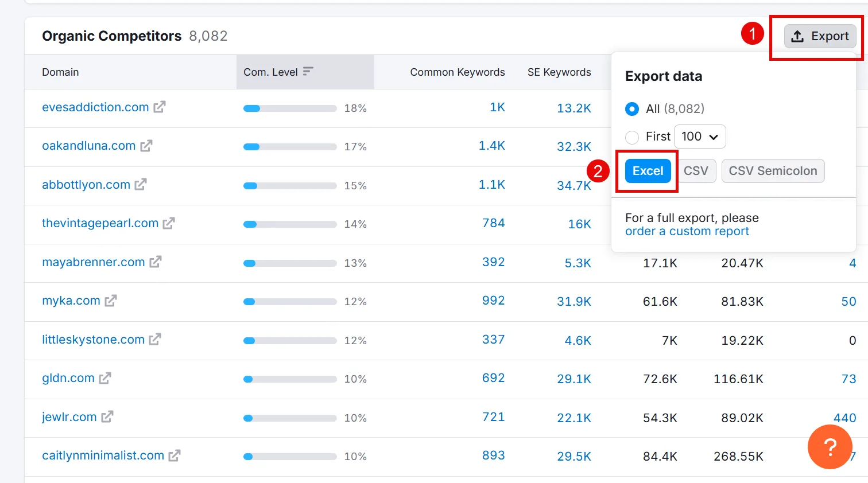
Task: Sort by the SE Keywords column header
Action: [559, 72]
